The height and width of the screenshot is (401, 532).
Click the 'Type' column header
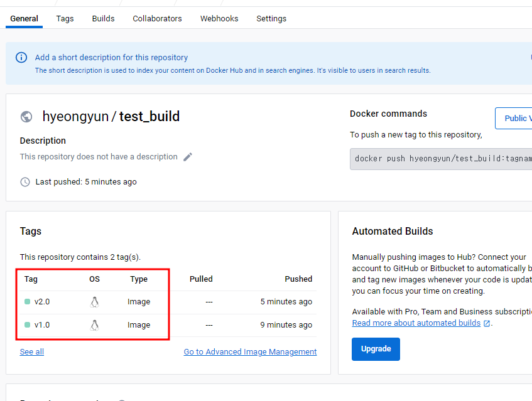(139, 279)
